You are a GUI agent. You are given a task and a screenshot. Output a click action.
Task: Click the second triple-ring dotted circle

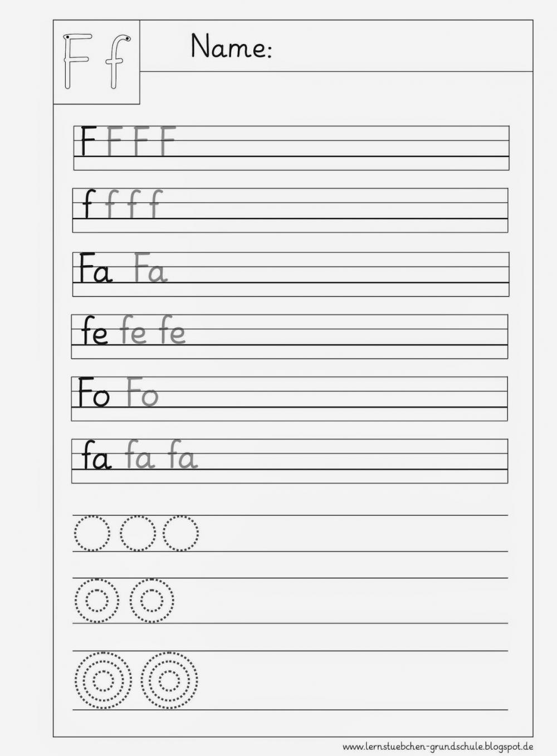(169, 680)
